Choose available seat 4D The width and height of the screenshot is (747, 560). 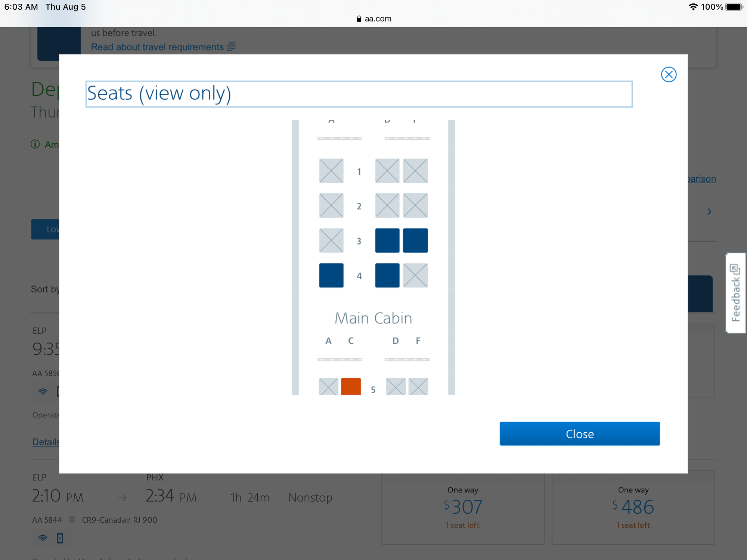tap(387, 276)
